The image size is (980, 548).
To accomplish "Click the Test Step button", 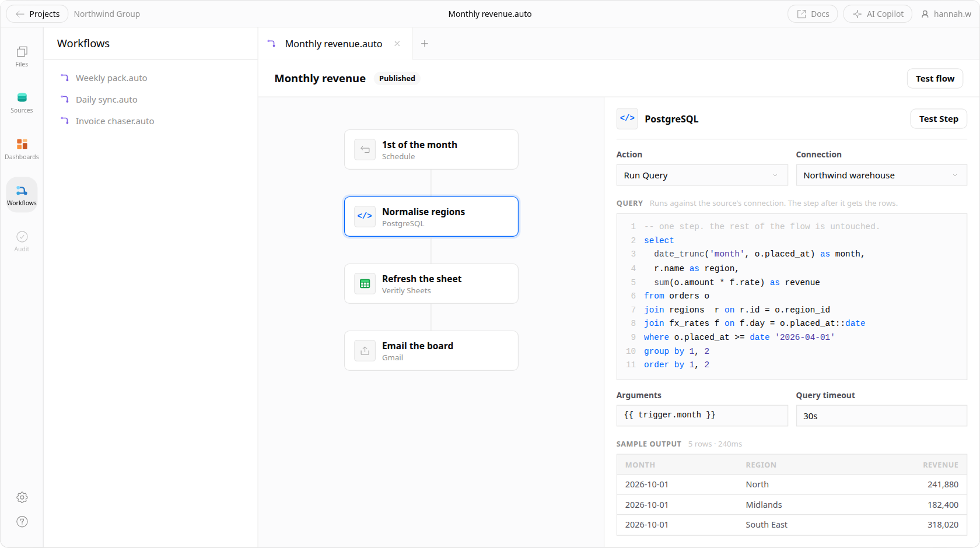I will [938, 119].
